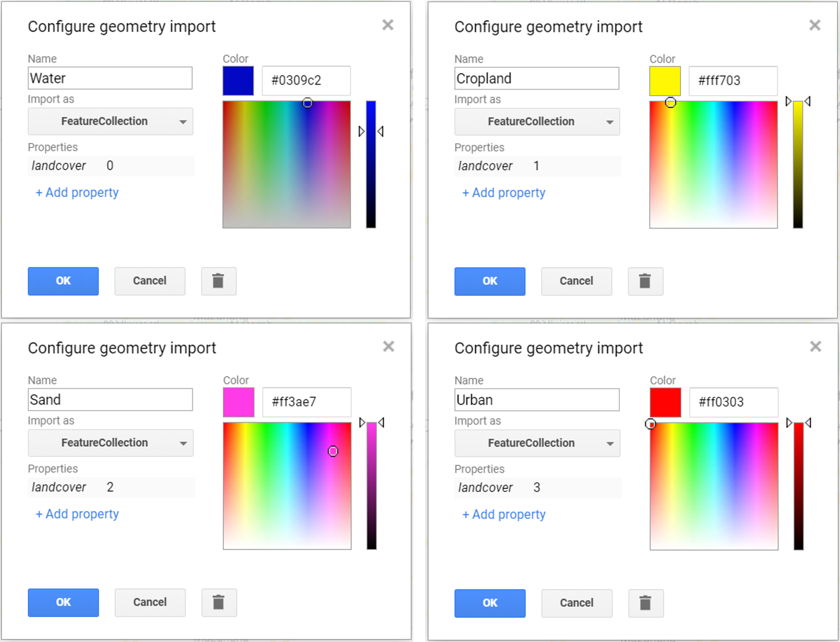Add property in Urban dialog

pos(504,515)
